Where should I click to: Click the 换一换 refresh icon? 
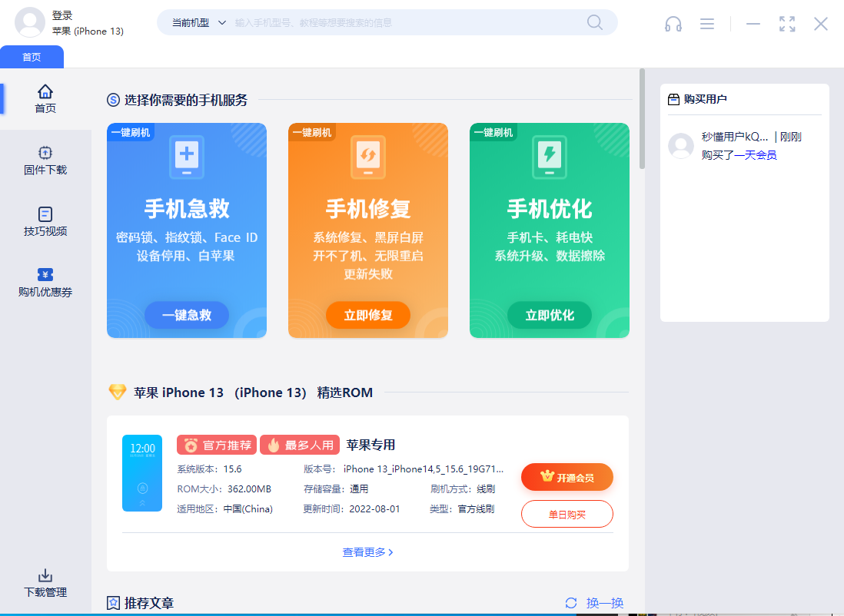(x=570, y=603)
